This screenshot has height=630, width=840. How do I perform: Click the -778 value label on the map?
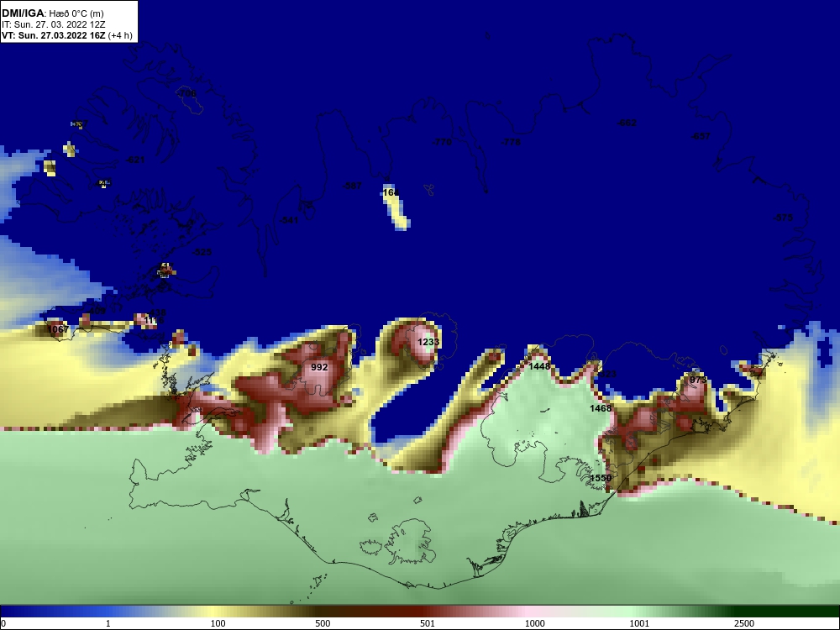click(511, 142)
